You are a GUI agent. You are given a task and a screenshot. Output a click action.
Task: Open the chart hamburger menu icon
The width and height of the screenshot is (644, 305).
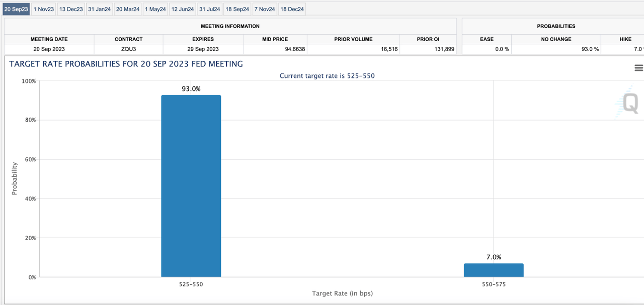pos(638,68)
